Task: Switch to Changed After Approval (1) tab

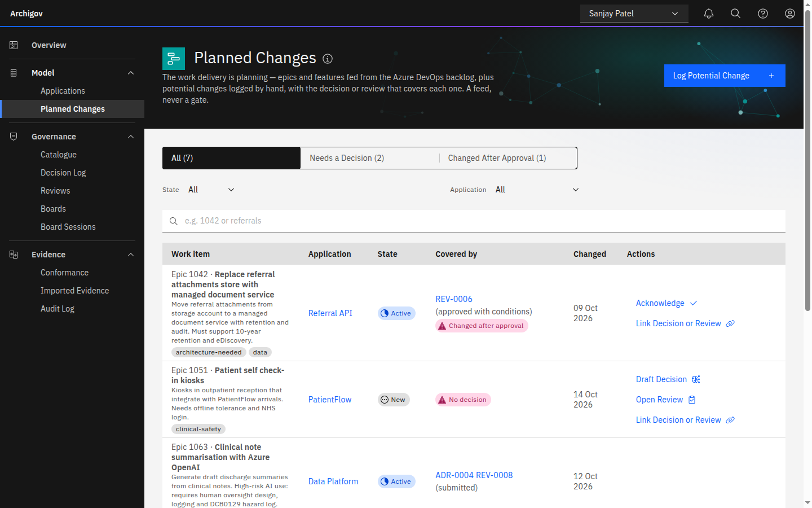Action: click(508, 158)
